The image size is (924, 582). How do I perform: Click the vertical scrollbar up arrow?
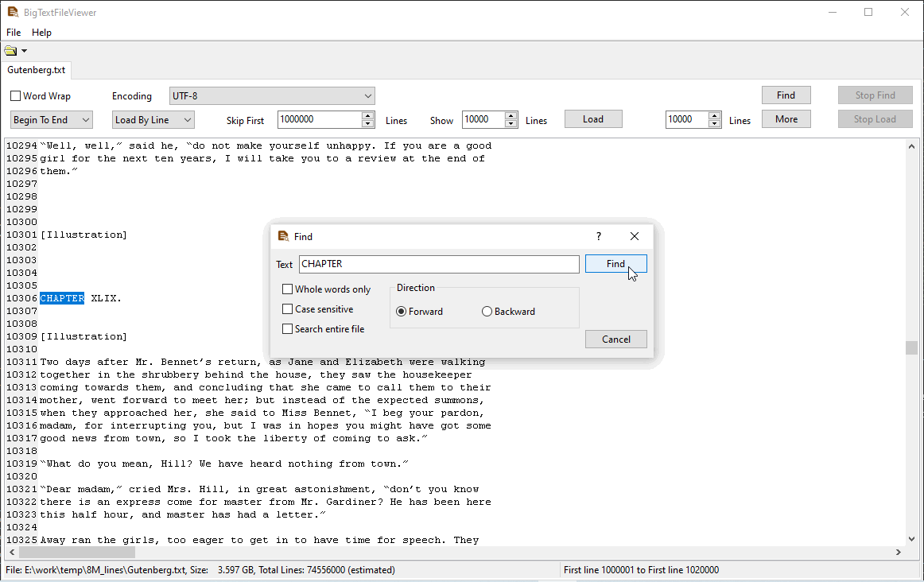click(912, 145)
